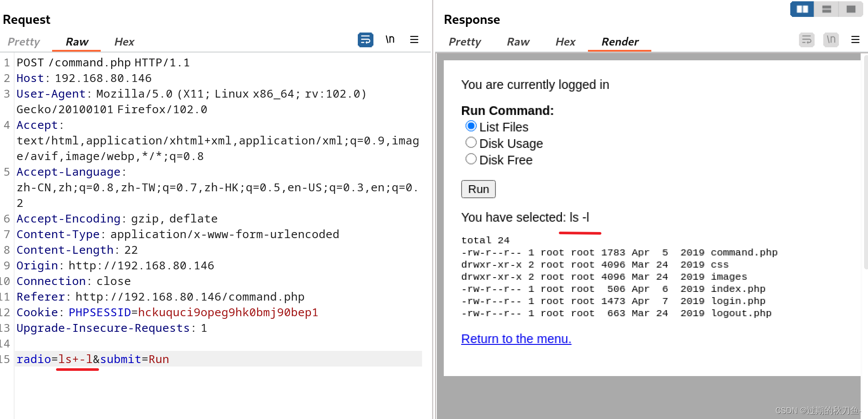Click the Origin header line
This screenshot has width=868, height=419.
116,266
